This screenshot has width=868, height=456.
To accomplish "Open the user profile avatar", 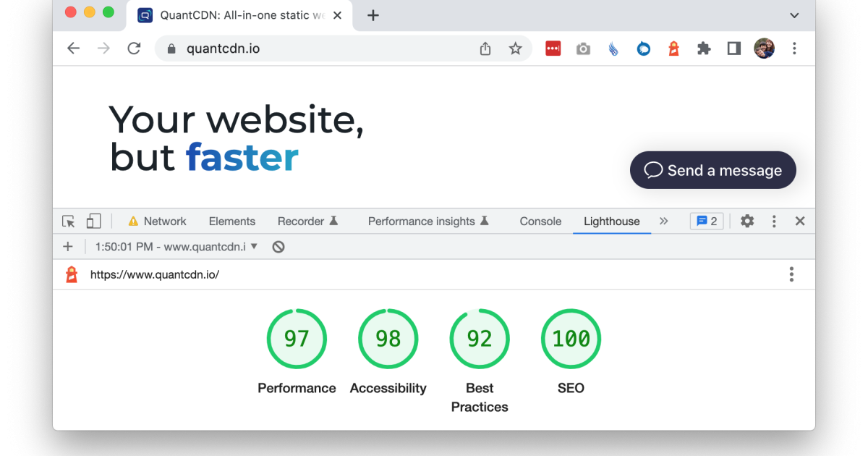I will tap(765, 48).
